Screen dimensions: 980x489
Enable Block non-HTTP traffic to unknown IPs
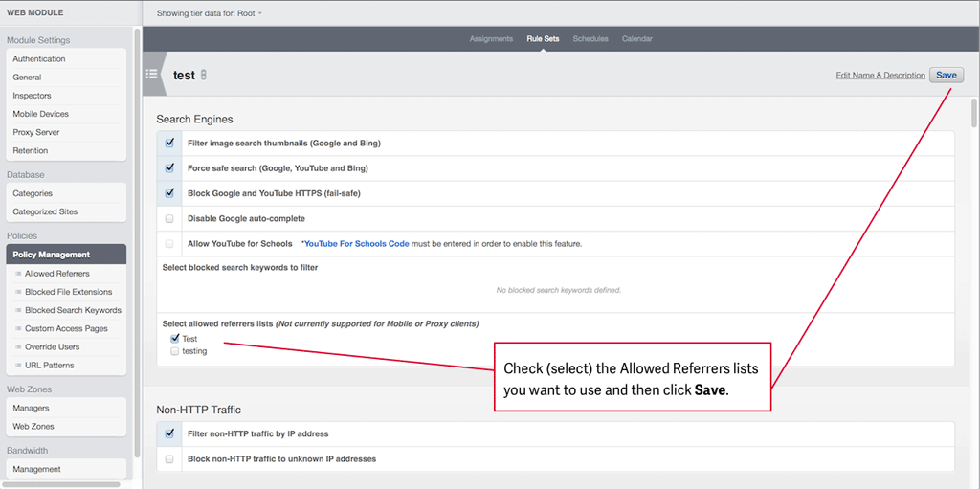168,459
